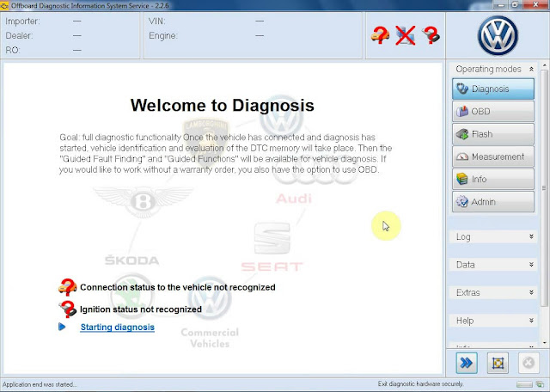550x392 pixels.
Task: Click the key icon beside Ignition status message
Action: point(67,309)
